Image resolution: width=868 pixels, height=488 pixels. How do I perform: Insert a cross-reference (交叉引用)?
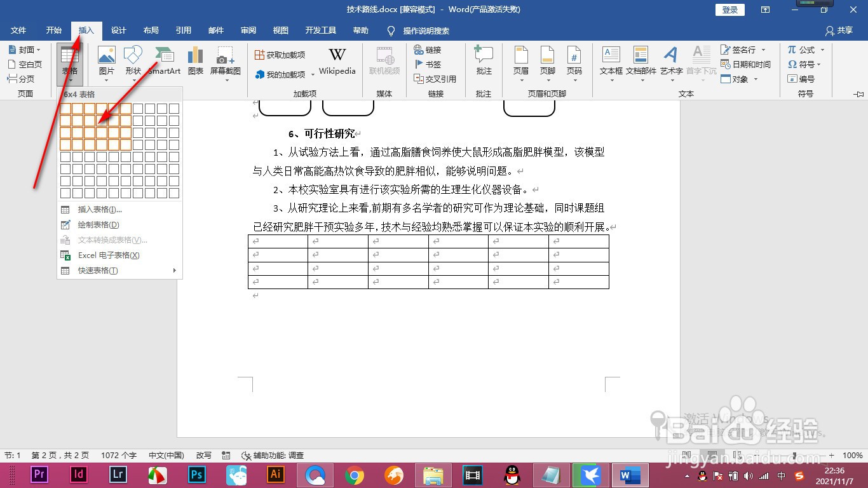(435, 79)
